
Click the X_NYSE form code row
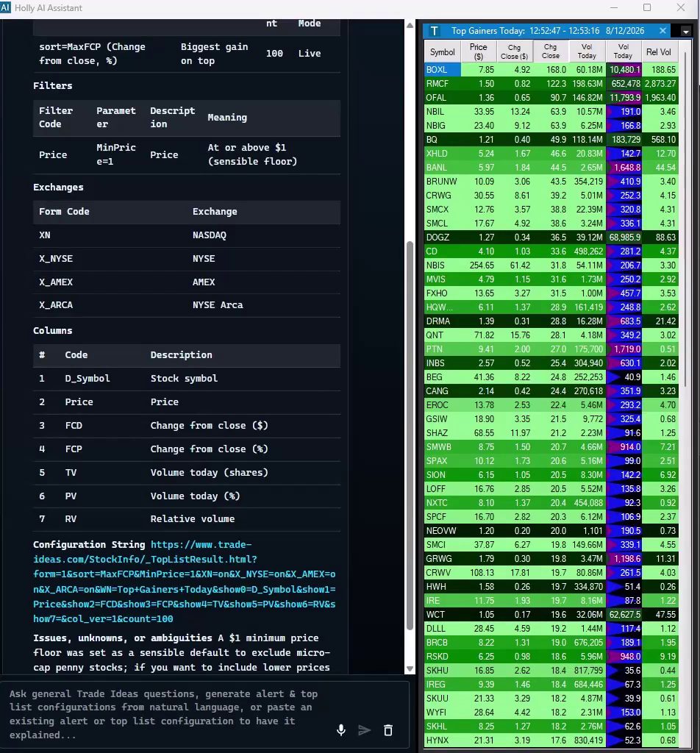186,258
